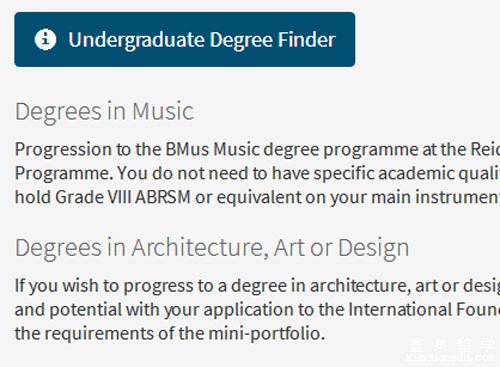Click the info circle icon
500x367 pixels.
coord(45,39)
